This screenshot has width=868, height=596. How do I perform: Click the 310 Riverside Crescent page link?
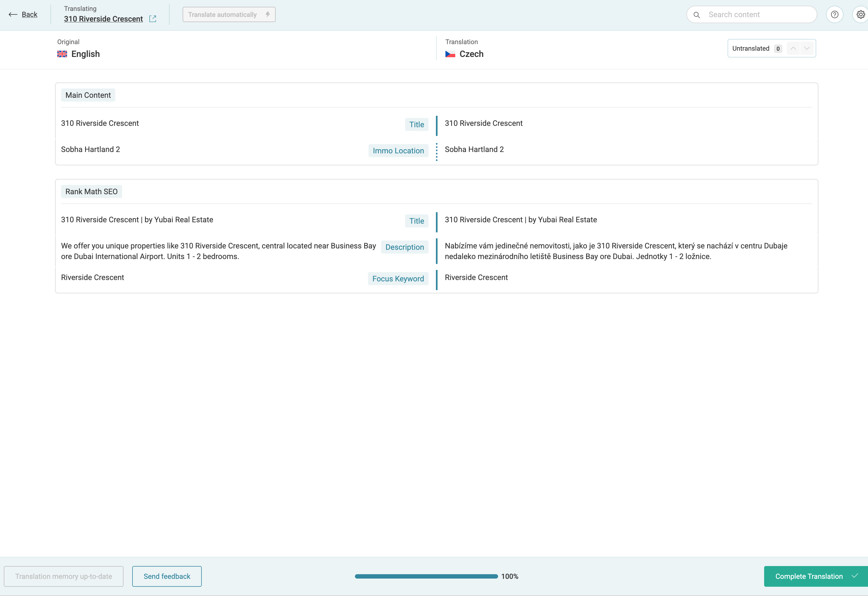[x=103, y=19]
